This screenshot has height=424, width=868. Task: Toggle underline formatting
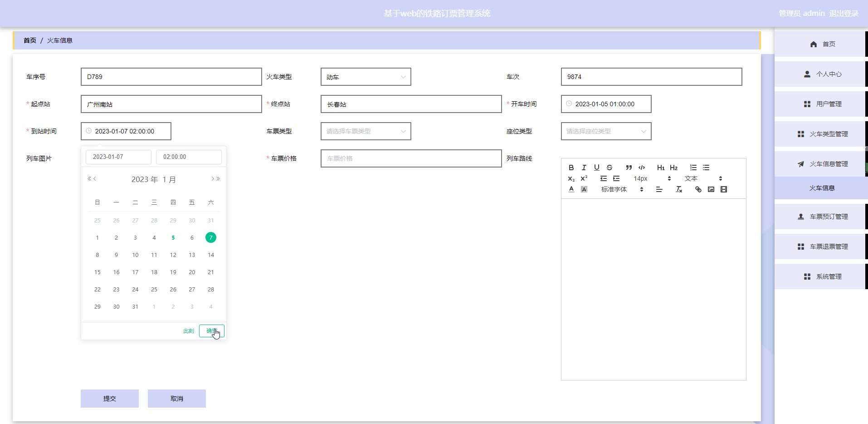(x=596, y=168)
